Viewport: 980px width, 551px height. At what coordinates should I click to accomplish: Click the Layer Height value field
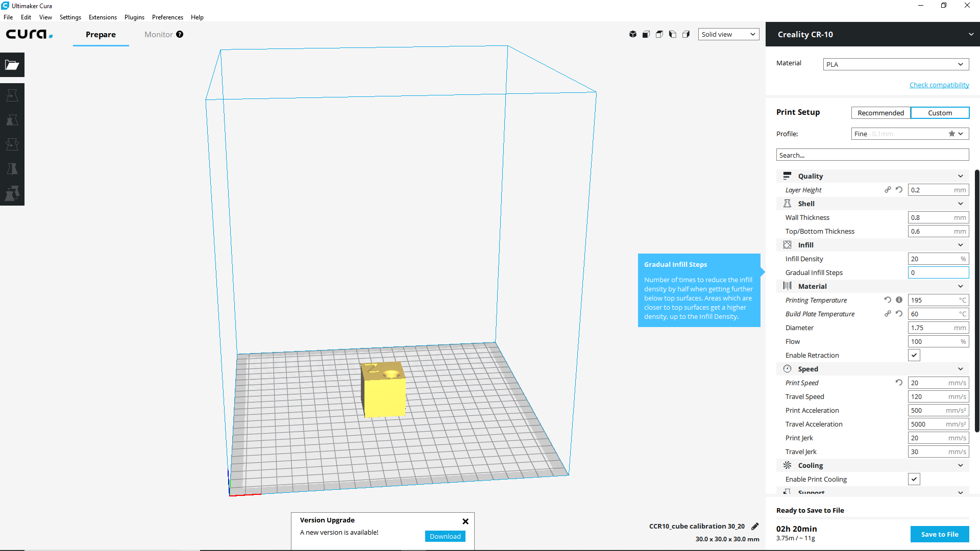[x=938, y=190]
